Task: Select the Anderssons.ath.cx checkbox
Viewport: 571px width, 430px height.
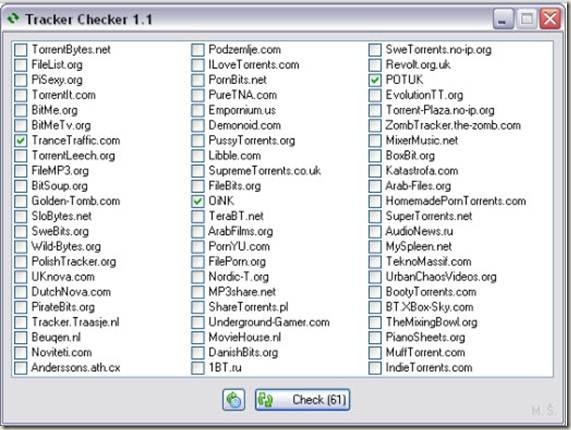Action: 20,368
